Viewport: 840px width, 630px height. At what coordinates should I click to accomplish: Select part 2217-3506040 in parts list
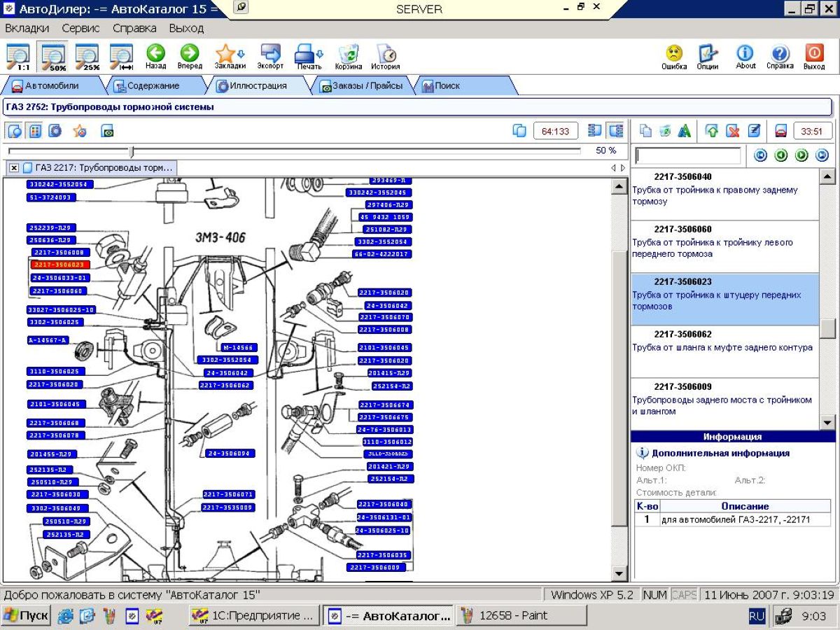point(724,195)
